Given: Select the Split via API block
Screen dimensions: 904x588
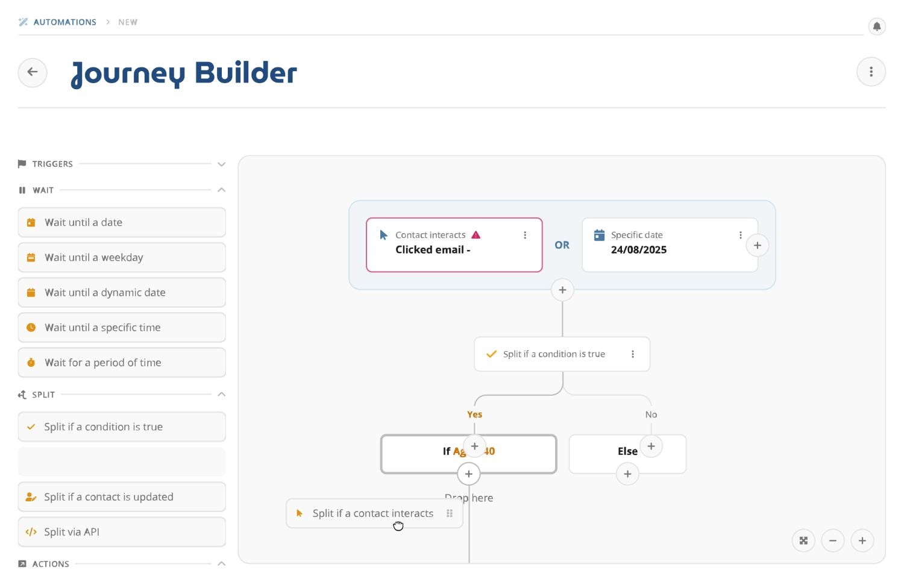Looking at the screenshot, I should [x=122, y=532].
